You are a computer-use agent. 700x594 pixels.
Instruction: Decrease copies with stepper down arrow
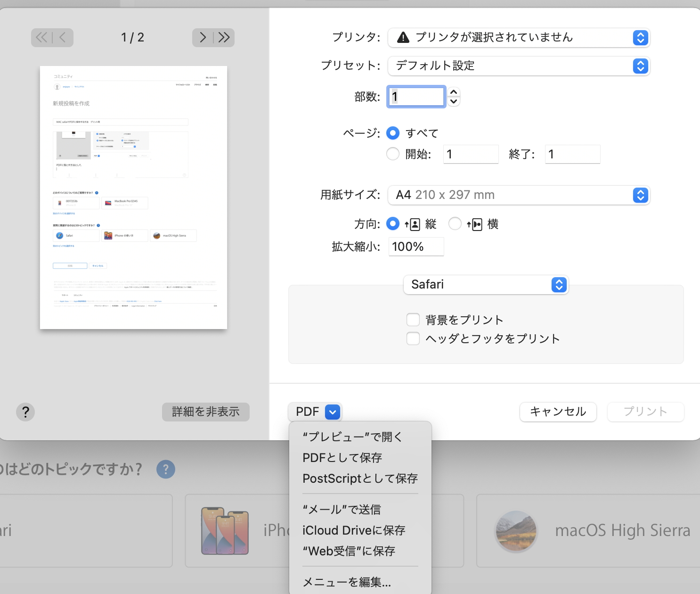(454, 101)
